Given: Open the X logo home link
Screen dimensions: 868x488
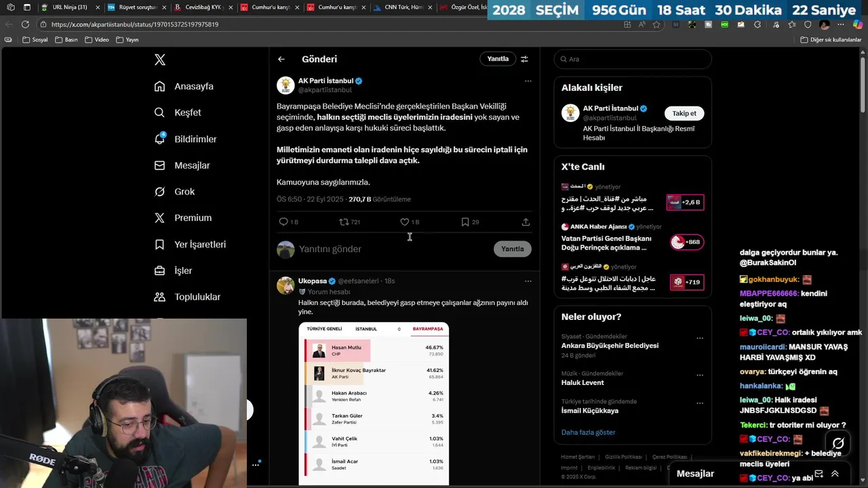Looking at the screenshot, I should click(159, 60).
